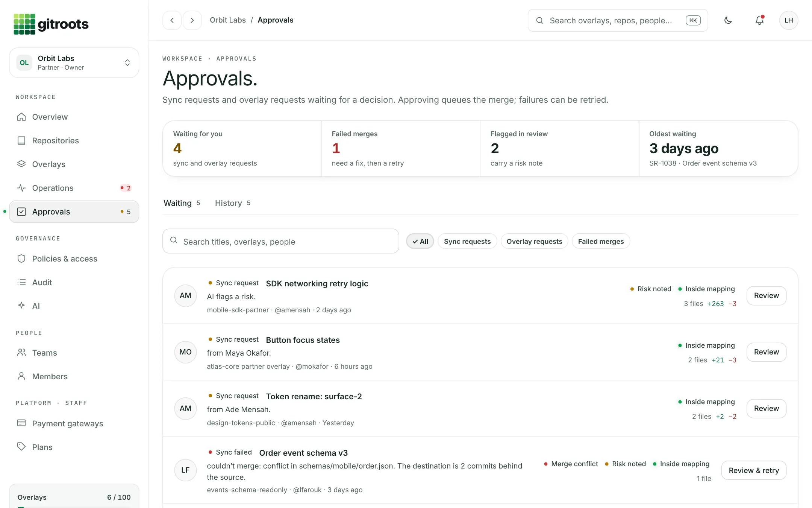
Task: Open the Overlays 6 / 100 usage card
Action: tap(74, 496)
